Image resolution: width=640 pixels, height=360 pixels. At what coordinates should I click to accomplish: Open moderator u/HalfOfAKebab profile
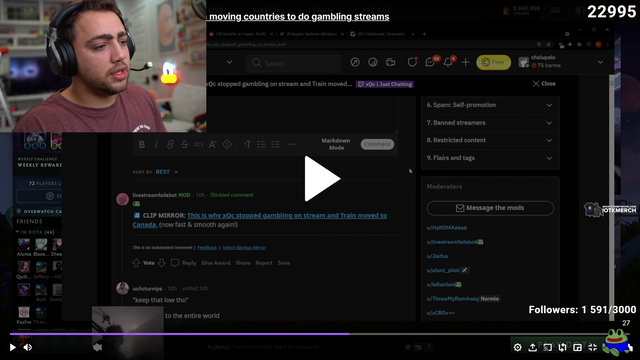tap(447, 228)
